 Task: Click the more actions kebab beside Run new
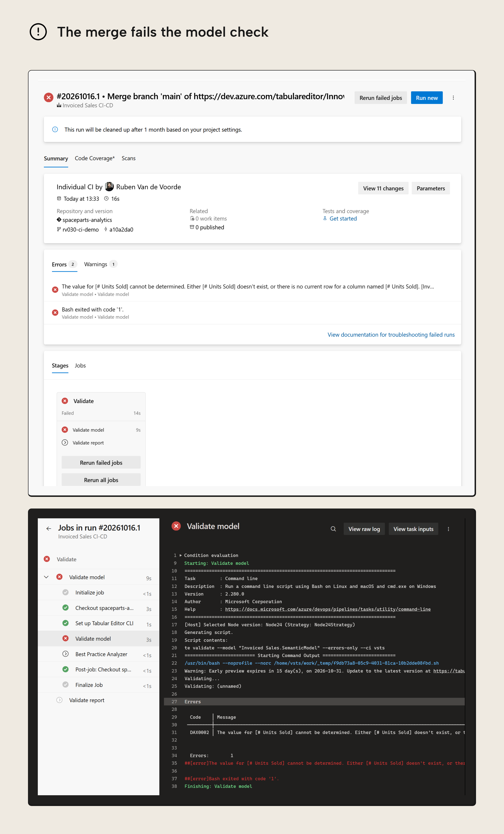[x=453, y=98]
